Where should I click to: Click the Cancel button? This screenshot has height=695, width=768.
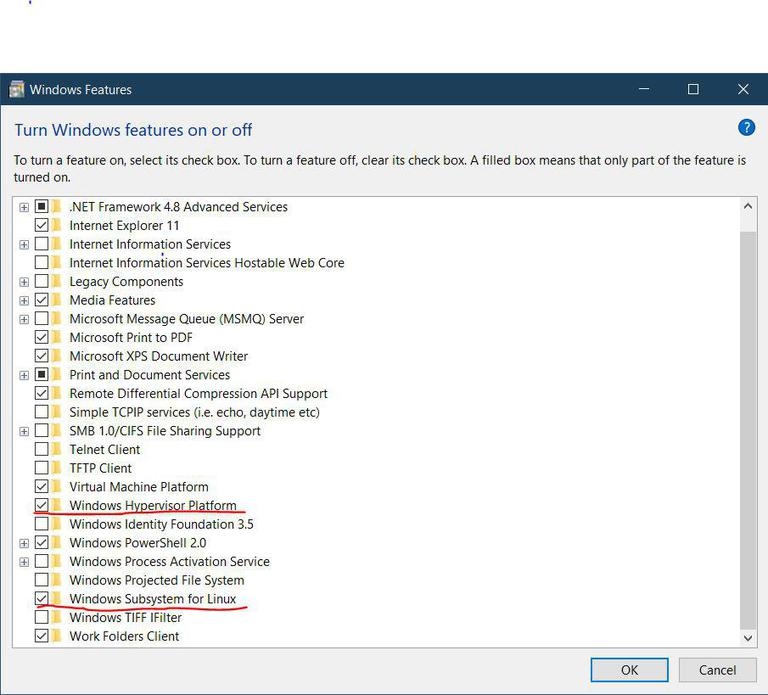717,670
